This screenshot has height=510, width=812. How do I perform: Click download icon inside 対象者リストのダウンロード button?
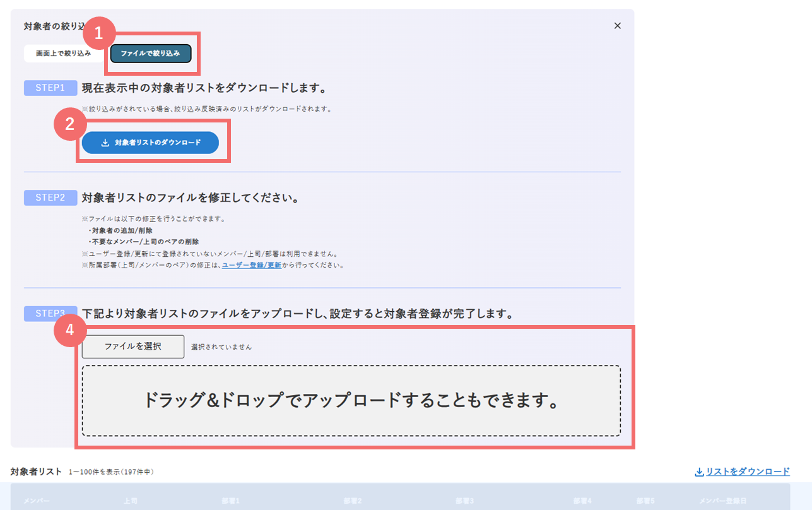[x=105, y=143]
